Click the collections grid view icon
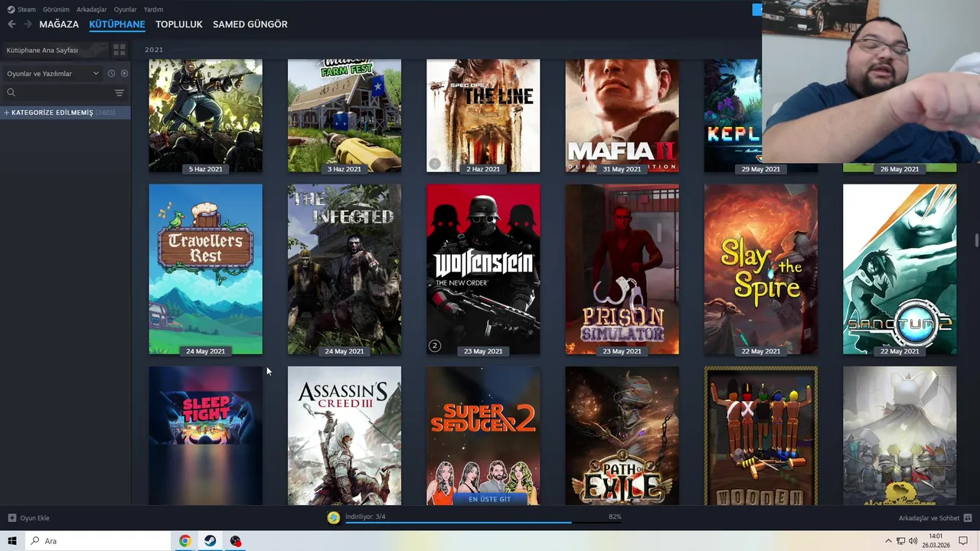 119,50
